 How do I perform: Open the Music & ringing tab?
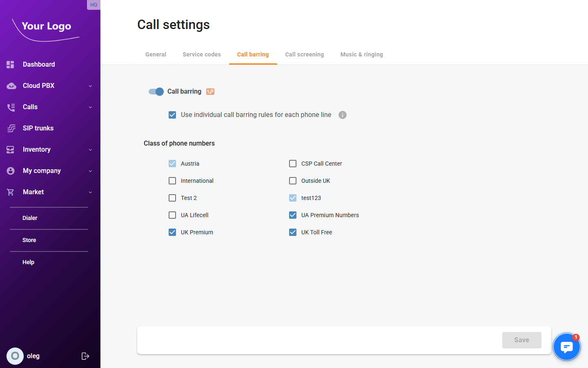[361, 54]
